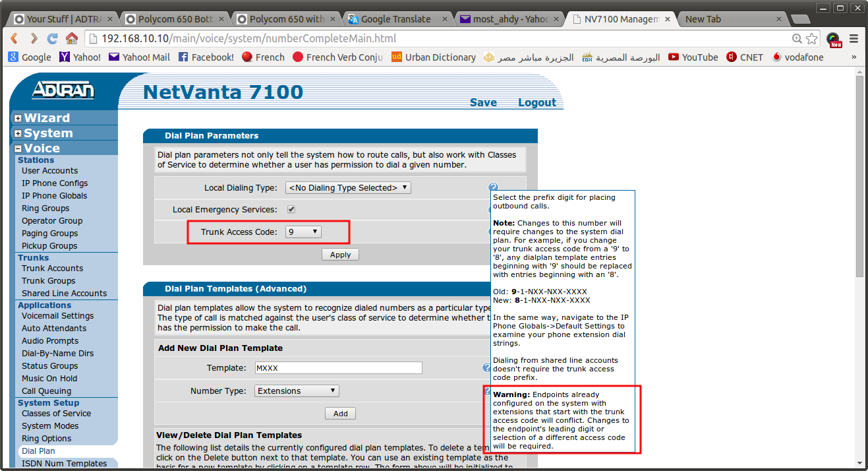Open Auto Attendants page

[54, 328]
